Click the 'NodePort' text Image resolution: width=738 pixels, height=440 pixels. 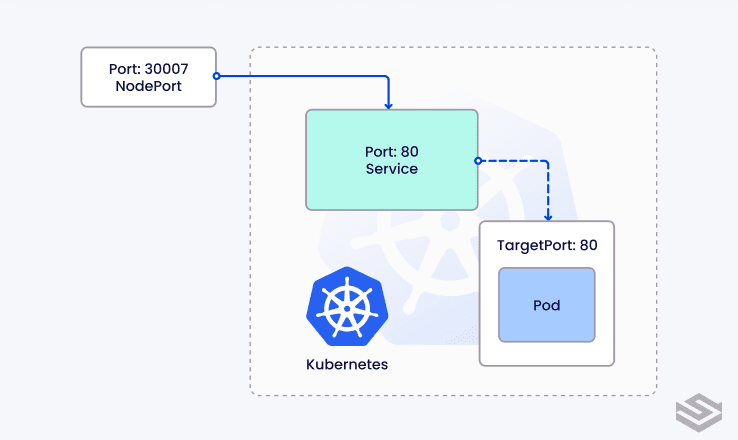(148, 86)
